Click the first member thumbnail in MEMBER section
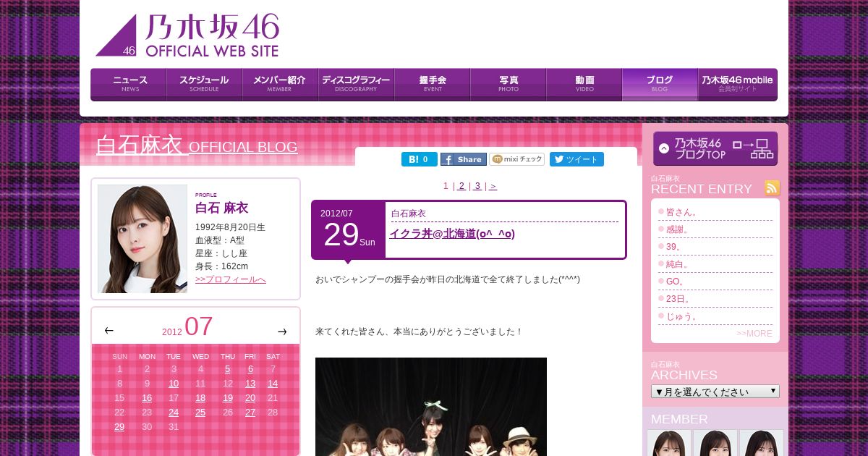 tap(669, 443)
